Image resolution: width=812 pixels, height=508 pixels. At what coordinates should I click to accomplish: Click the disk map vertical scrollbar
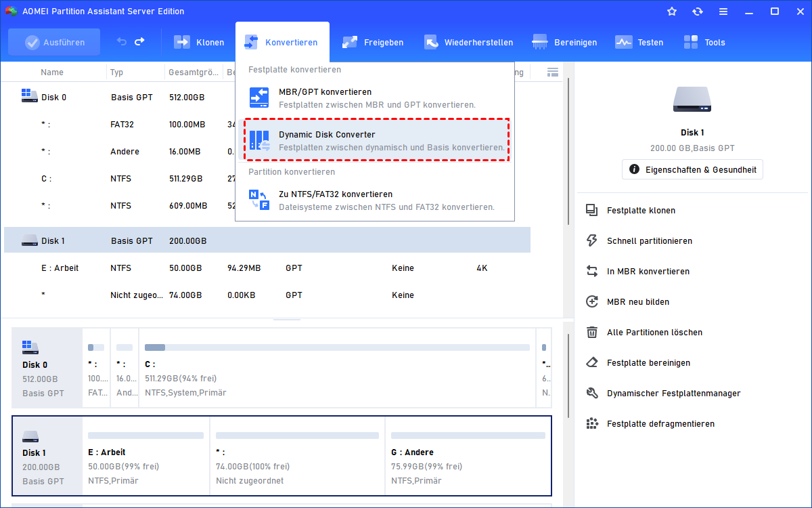click(x=567, y=376)
